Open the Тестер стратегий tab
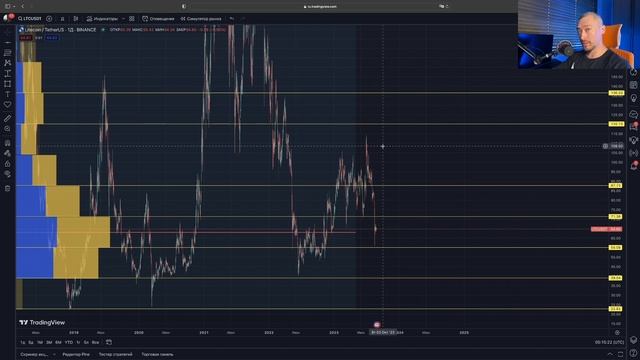Image resolution: width=640 pixels, height=360 pixels. [x=116, y=355]
